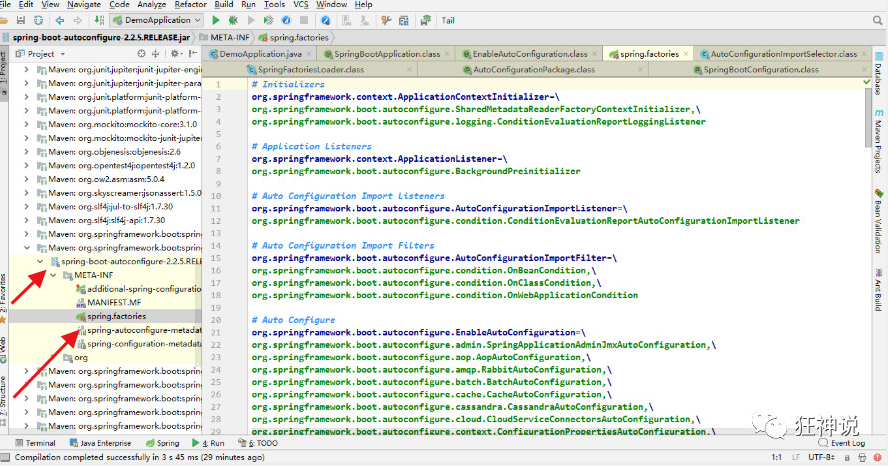Image resolution: width=888 pixels, height=466 pixels.
Task: Open project panel settings gear icon
Action: point(173,54)
